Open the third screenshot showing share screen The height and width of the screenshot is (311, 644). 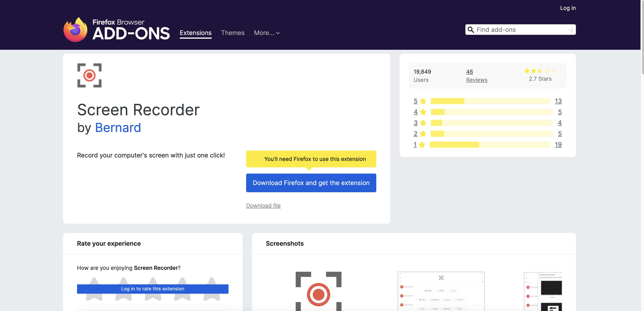click(543, 291)
